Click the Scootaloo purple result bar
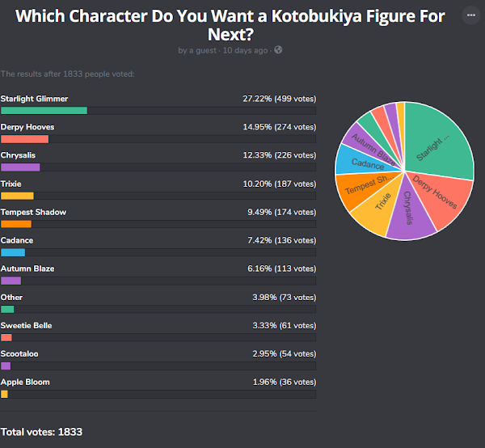Screen dimensions: 485x448 [6, 366]
